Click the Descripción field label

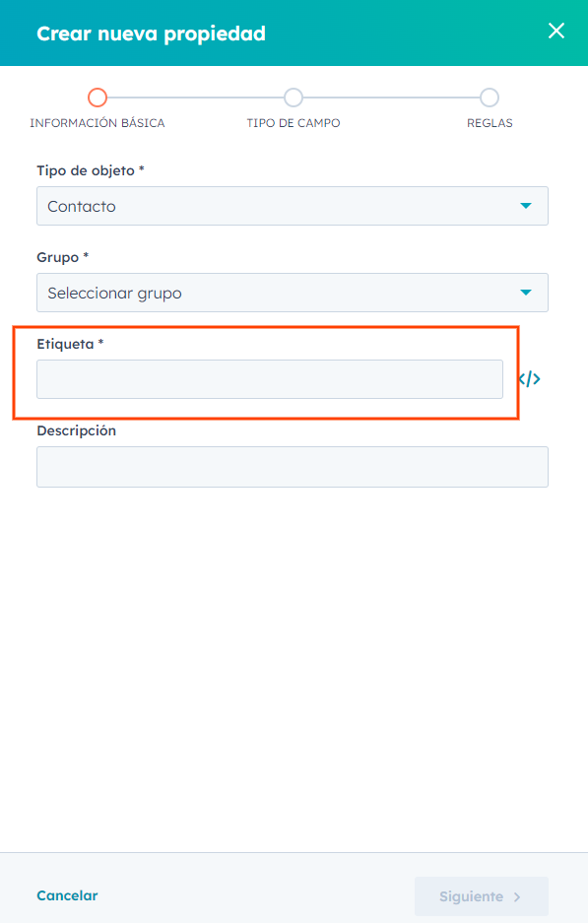77,430
